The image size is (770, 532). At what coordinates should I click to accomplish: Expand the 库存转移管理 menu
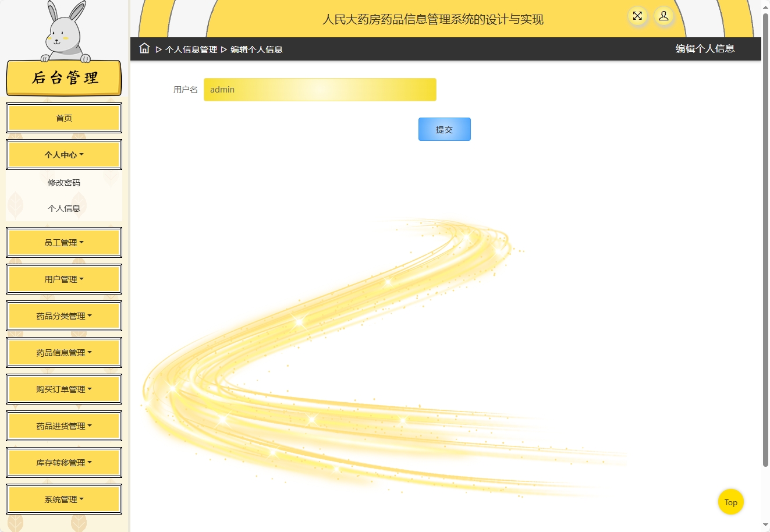pyautogui.click(x=64, y=463)
